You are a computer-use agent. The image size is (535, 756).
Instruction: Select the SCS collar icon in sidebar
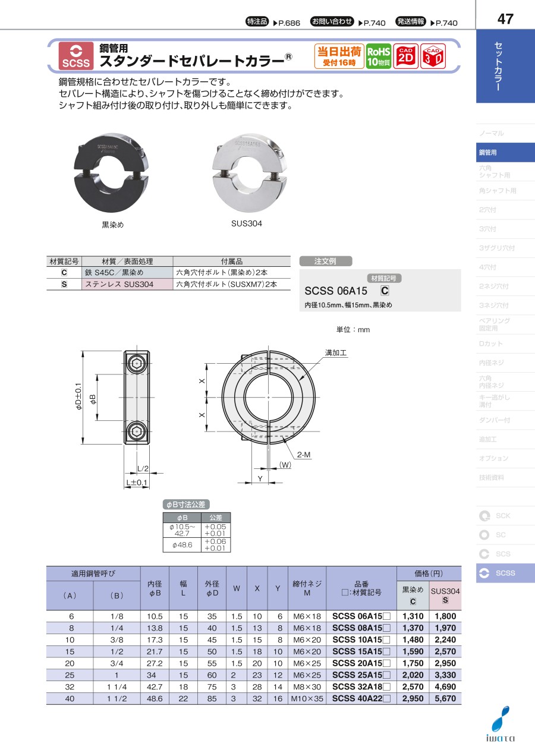pos(484,554)
